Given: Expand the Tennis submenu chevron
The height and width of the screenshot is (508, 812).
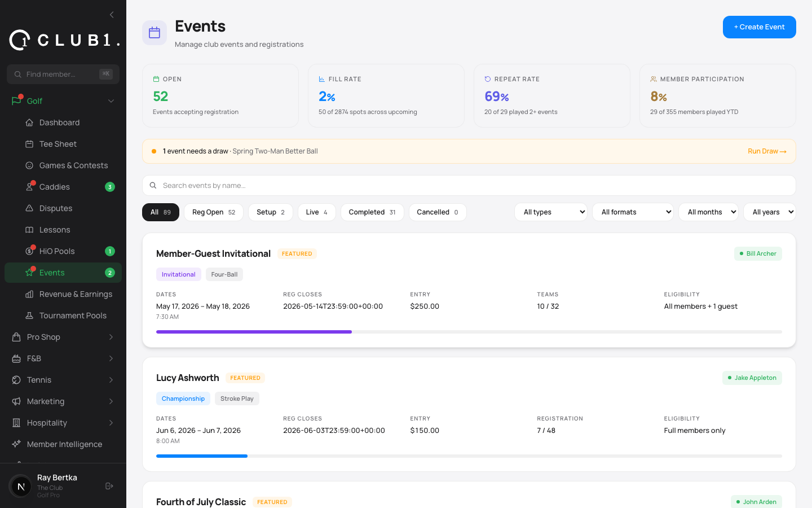Looking at the screenshot, I should (111, 380).
